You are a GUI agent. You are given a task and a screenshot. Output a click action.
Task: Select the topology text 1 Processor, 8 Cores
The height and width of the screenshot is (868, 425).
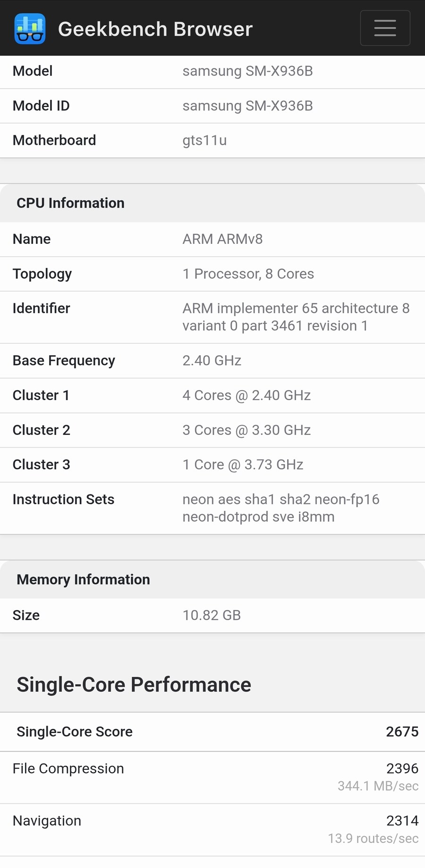248,274
